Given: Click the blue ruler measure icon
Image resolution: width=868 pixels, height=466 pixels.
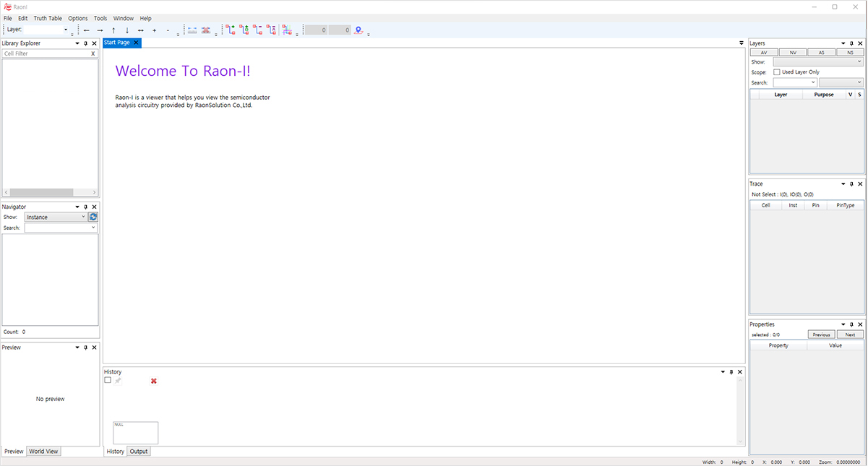Looking at the screenshot, I should 192,30.
